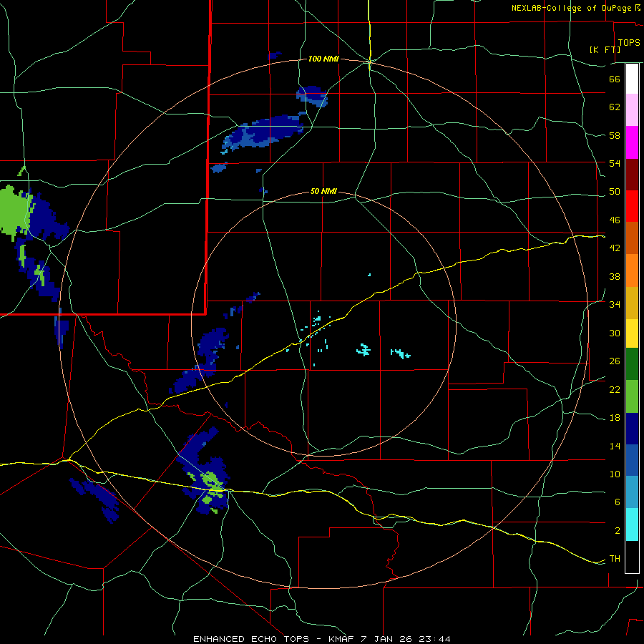
Task: Click the Enhanced Echo Tops KMAF caption
Action: click(322, 639)
